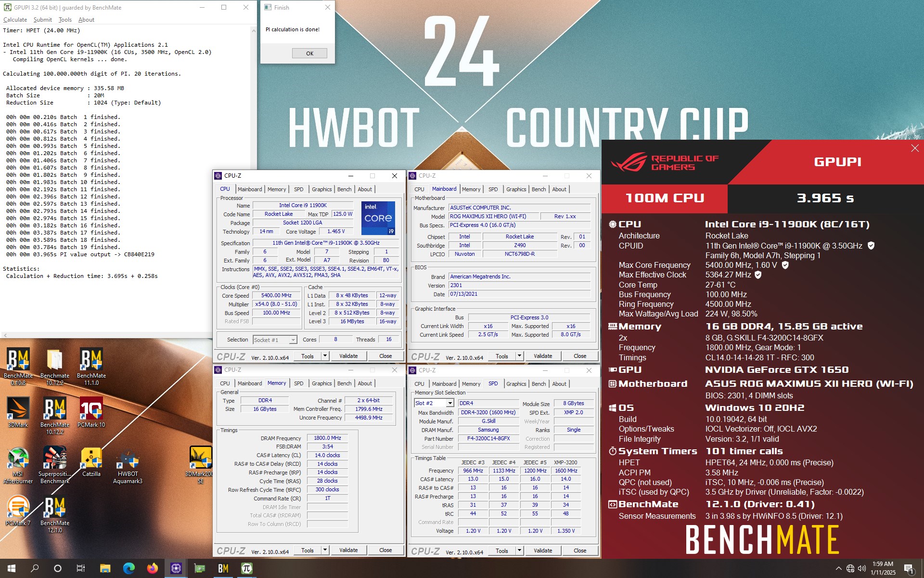Click the network tray icon
This screenshot has height=578, width=924.
coord(850,568)
